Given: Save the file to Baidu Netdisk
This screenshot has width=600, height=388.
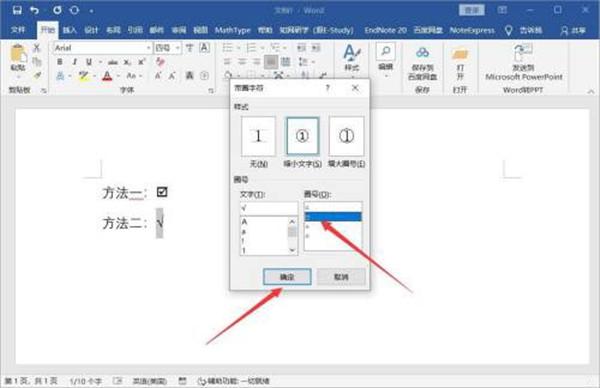Looking at the screenshot, I should (x=422, y=62).
